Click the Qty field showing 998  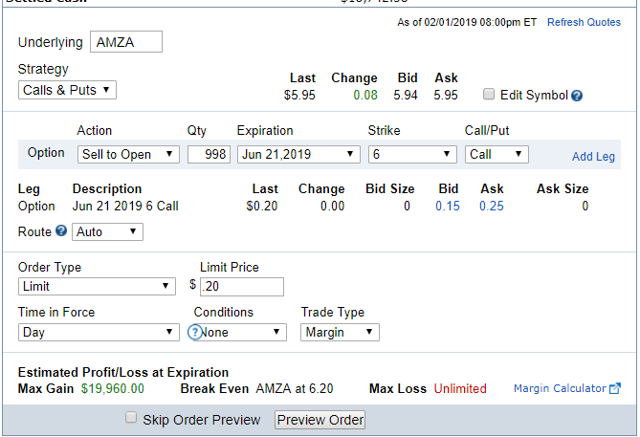[209, 155]
